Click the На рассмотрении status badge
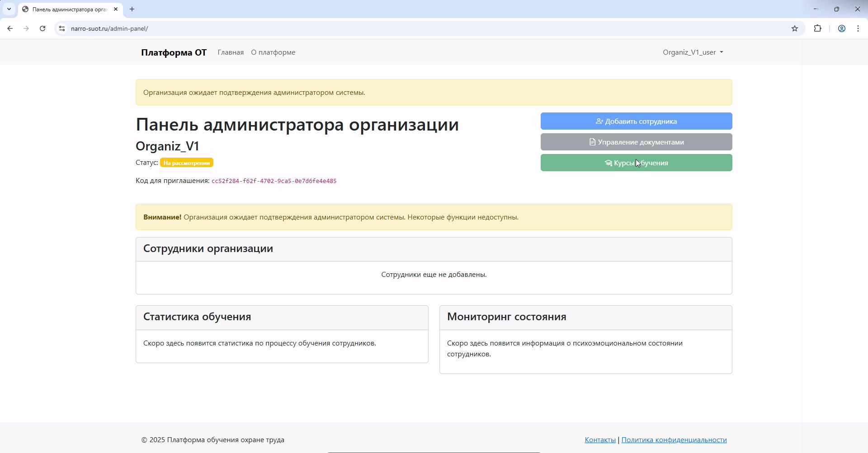This screenshot has width=868, height=453. tap(186, 163)
